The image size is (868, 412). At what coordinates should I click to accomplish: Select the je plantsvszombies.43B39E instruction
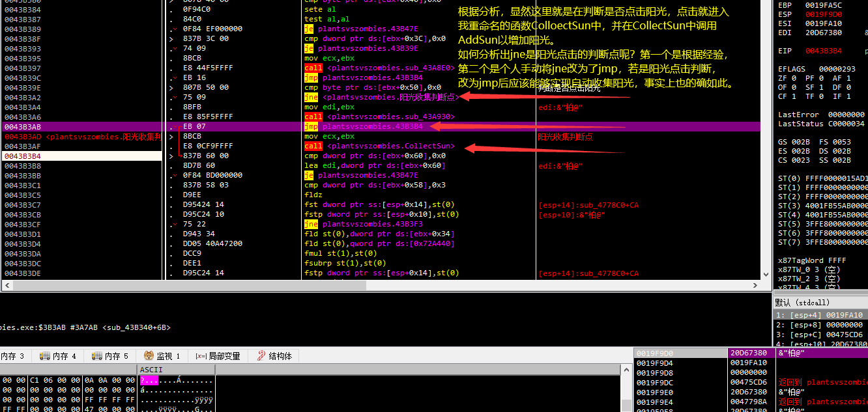tap(361, 48)
